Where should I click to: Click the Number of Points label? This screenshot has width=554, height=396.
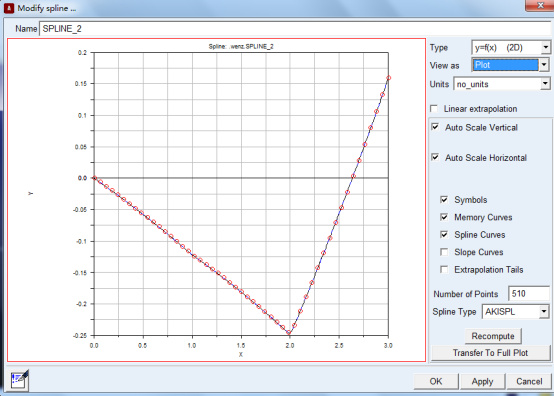click(x=466, y=294)
